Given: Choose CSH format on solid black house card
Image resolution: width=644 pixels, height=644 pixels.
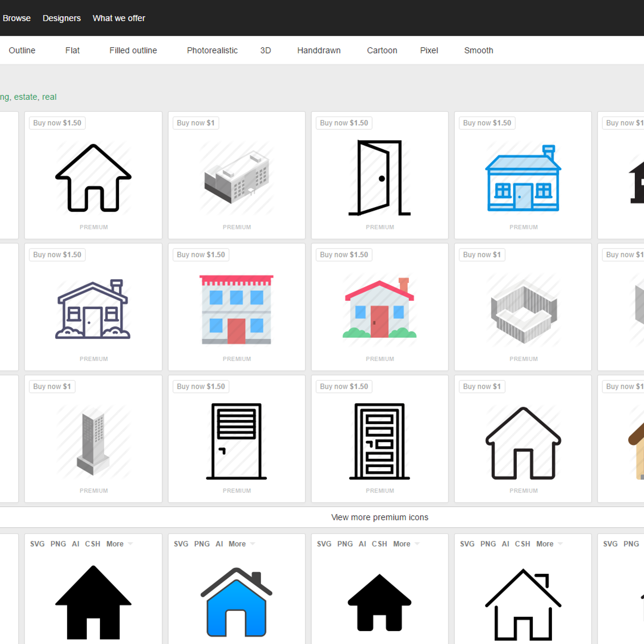Looking at the screenshot, I should pos(93,544).
